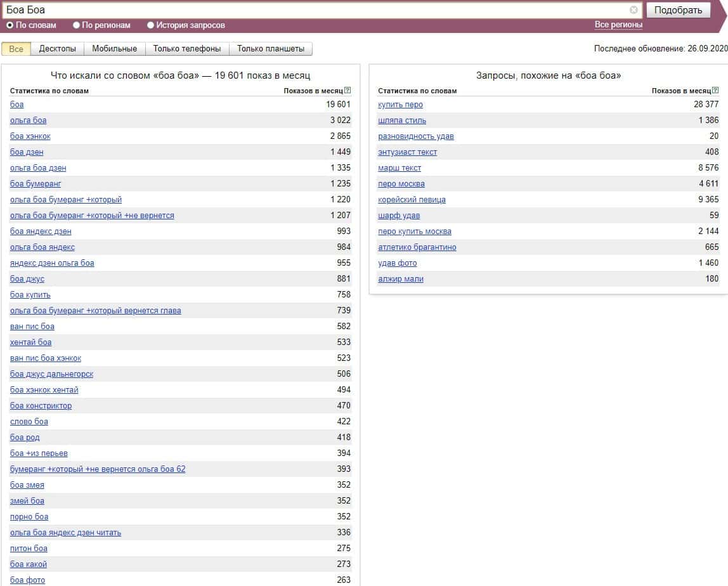This screenshot has width=728, height=586.
Task: Switch to the 'Десктопы' tab
Action: tap(57, 49)
